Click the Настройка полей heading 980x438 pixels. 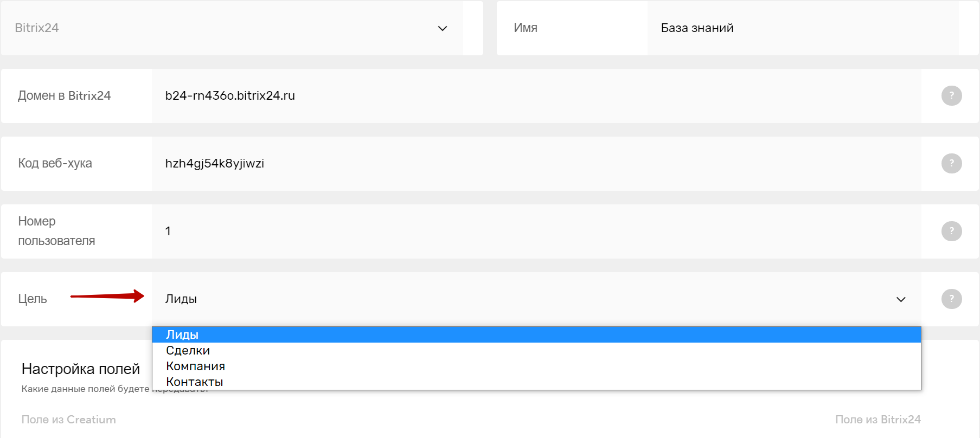click(81, 369)
